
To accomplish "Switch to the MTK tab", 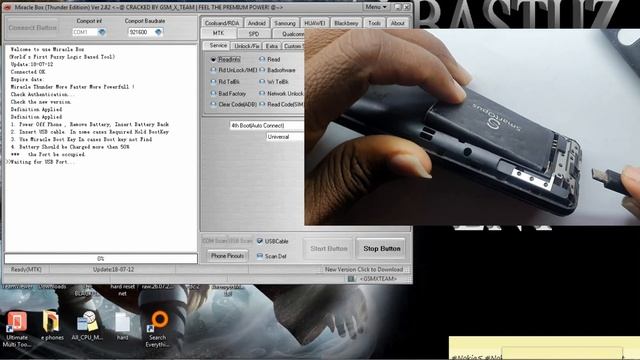I will [218, 33].
